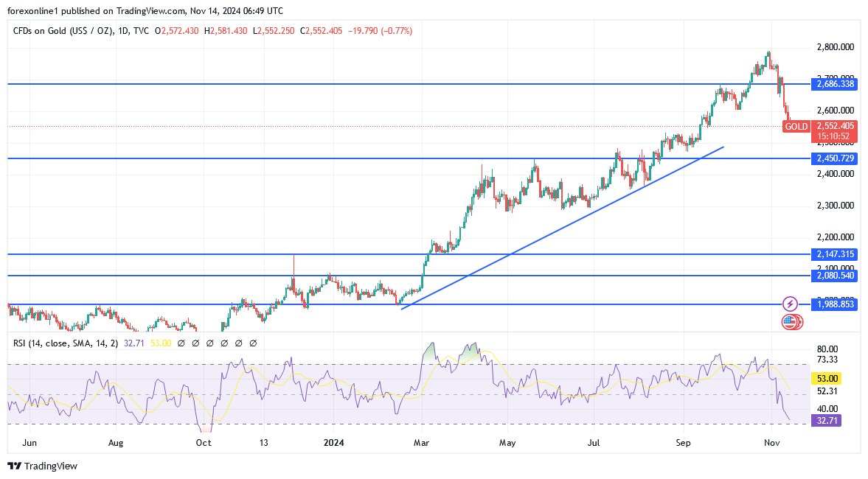Click the H2,581.430 high value
This screenshot has height=479, width=868.
click(x=226, y=31)
